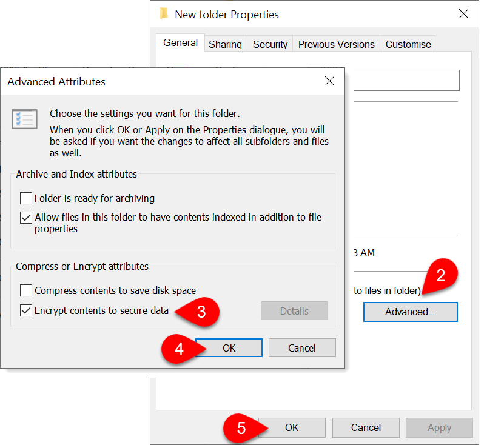The width and height of the screenshot is (504, 445).
Task: Switch to the Security tab
Action: [x=270, y=44]
